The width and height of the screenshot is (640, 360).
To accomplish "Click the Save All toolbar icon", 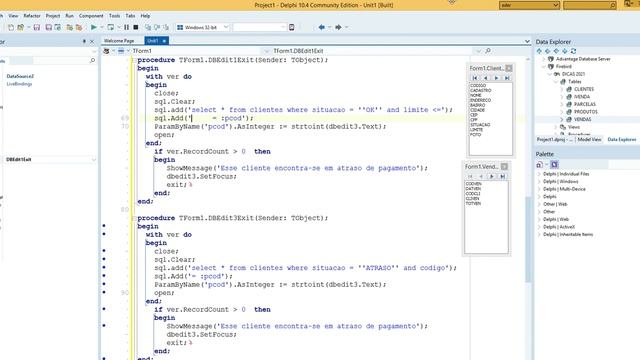I will click(48, 27).
